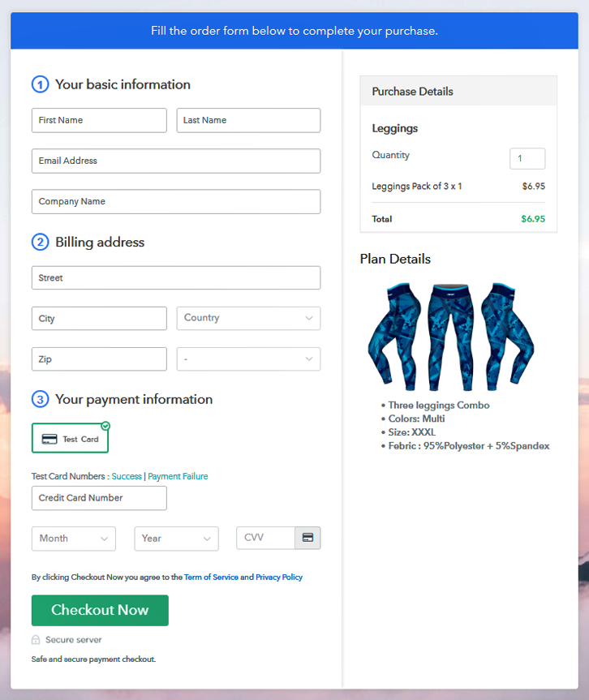Click the Payment Failure link
This screenshot has width=589, height=700.
click(x=178, y=476)
